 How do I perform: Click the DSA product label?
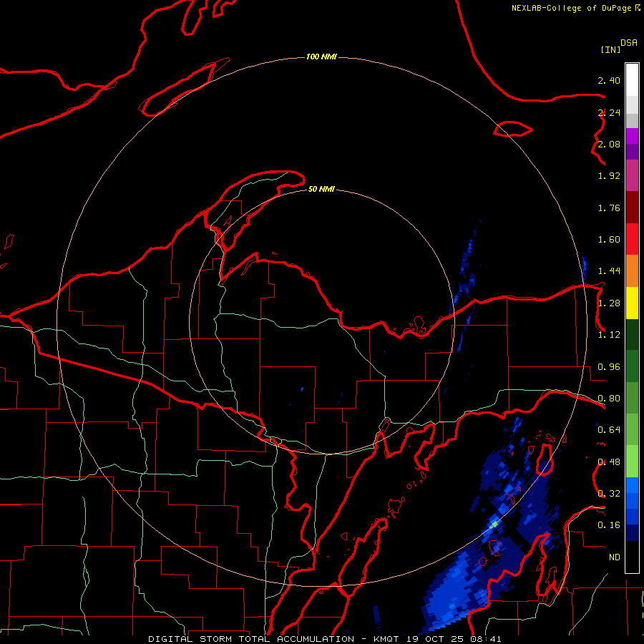point(629,43)
